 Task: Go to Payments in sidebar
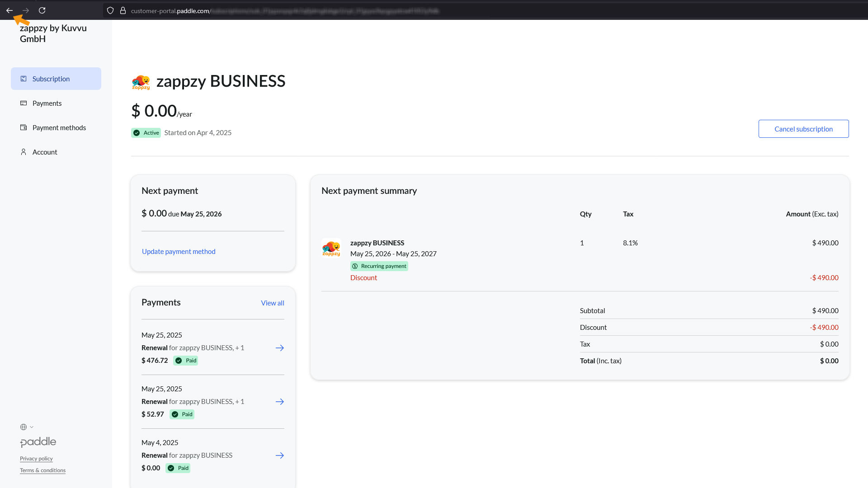click(x=47, y=103)
